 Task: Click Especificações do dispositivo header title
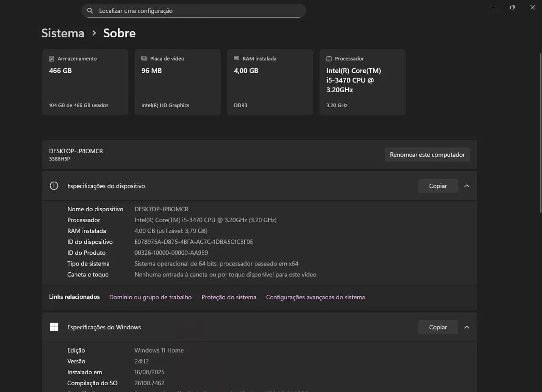tap(106, 186)
